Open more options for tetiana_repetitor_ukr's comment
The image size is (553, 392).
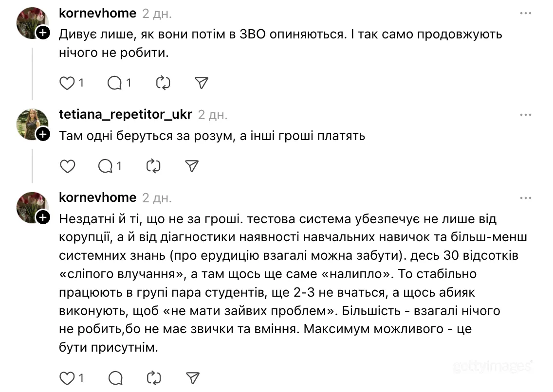coord(526,114)
